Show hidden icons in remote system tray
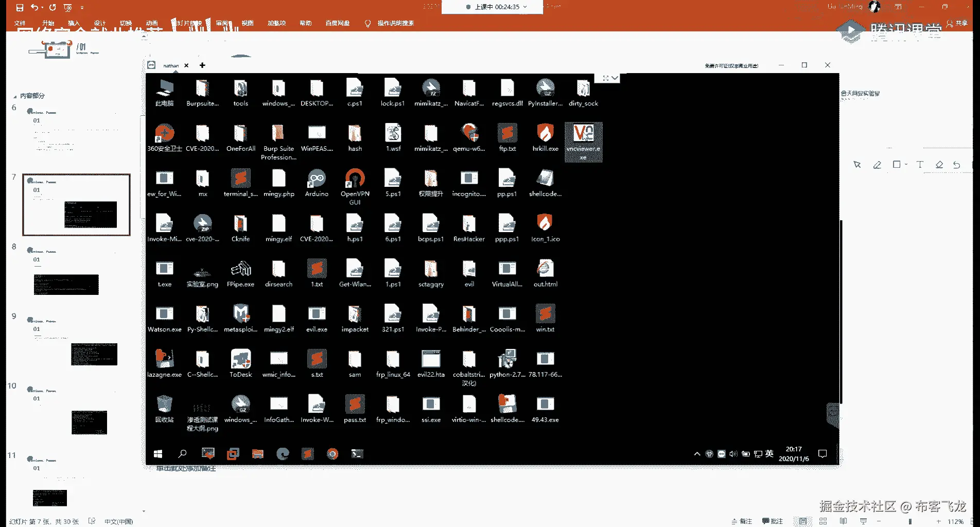980x527 pixels. 697,453
